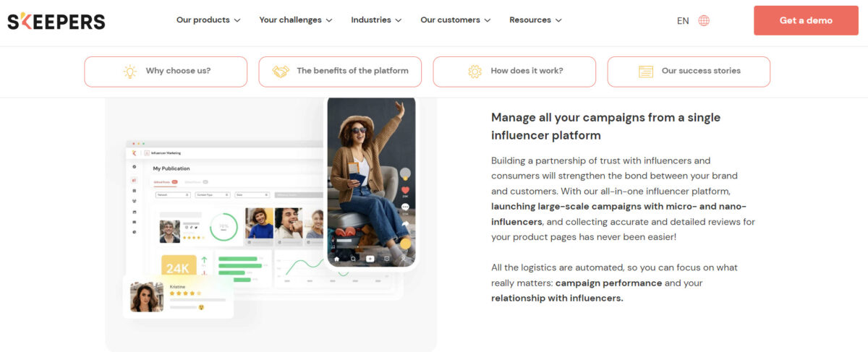868x352 pixels.
Task: Tap the search icon in the phone bottom bar
Action: click(x=353, y=258)
